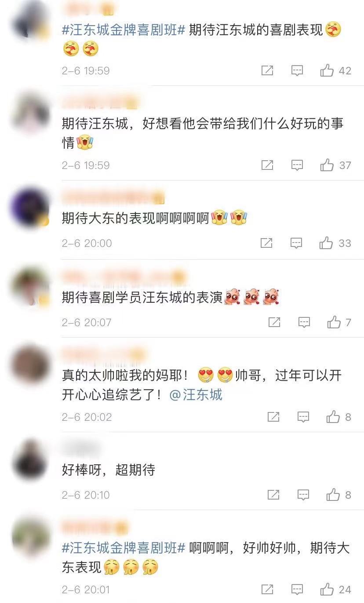The height and width of the screenshot is (603, 364).
Task: Repost the comment with 42 likes
Action: [x=267, y=70]
